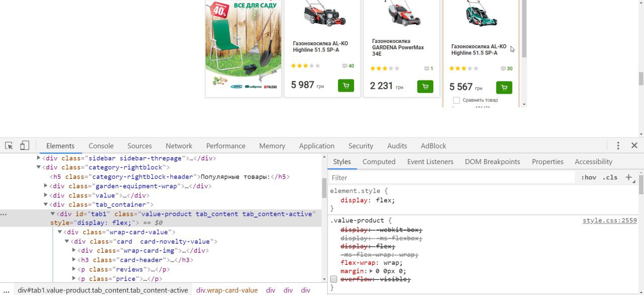Expand the garden-equipment-wrap div
This screenshot has width=644, height=295.
pos(46,186)
